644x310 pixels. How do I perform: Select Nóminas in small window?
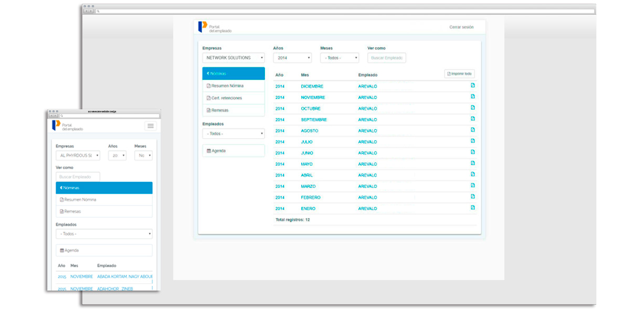click(104, 188)
